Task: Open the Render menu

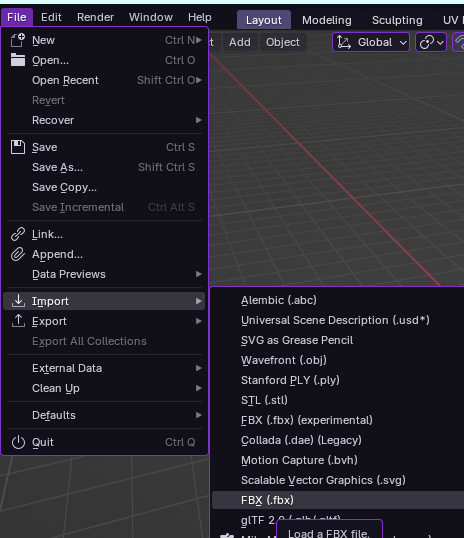Action: (x=95, y=17)
